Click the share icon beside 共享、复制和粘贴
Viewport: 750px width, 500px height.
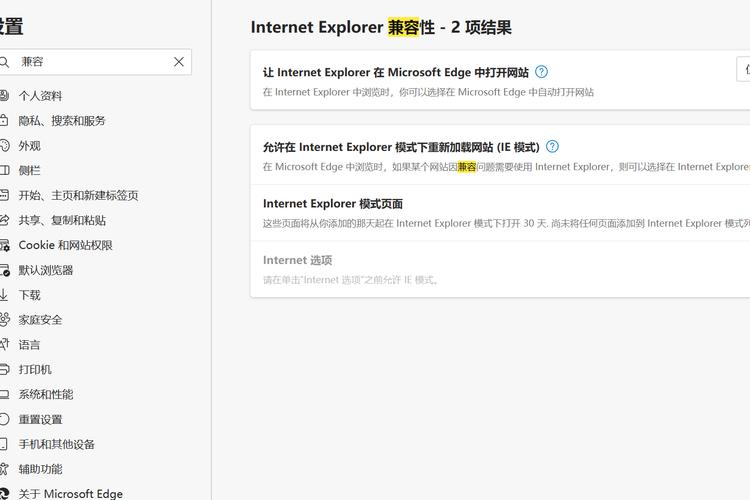click(x=4, y=220)
